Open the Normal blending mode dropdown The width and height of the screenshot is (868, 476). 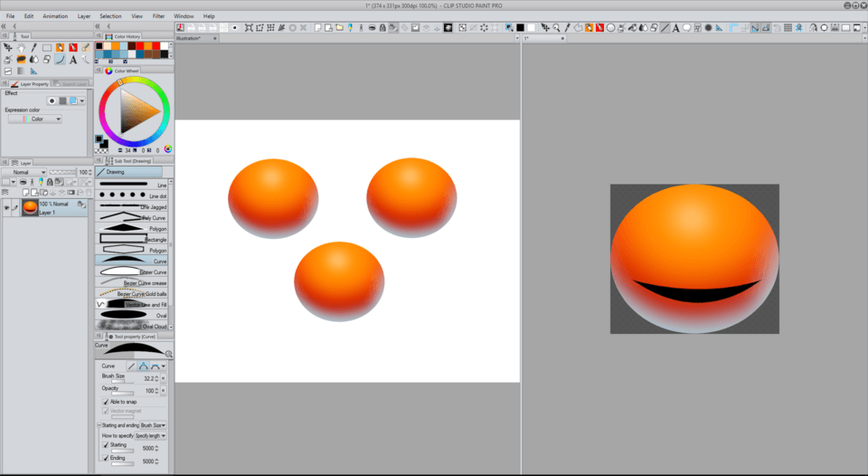click(x=24, y=172)
